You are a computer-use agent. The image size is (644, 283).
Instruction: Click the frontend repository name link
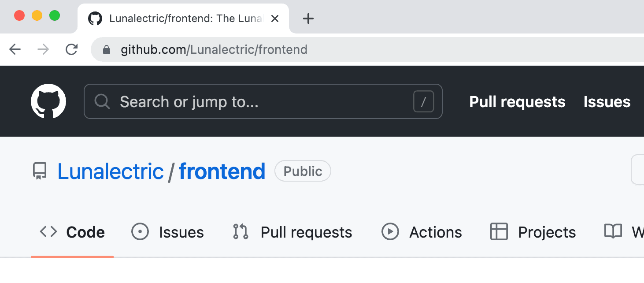pyautogui.click(x=222, y=171)
